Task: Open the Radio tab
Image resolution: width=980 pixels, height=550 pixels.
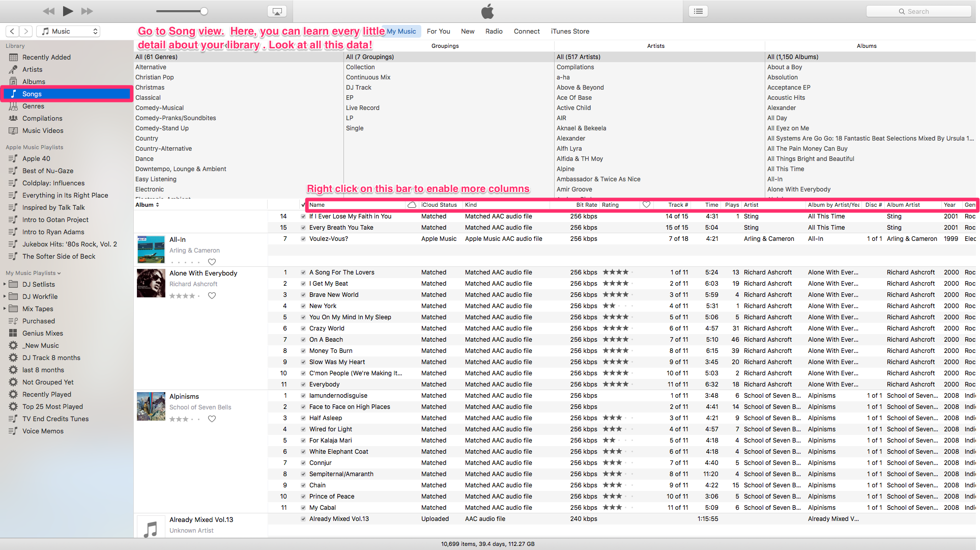Action: click(494, 32)
